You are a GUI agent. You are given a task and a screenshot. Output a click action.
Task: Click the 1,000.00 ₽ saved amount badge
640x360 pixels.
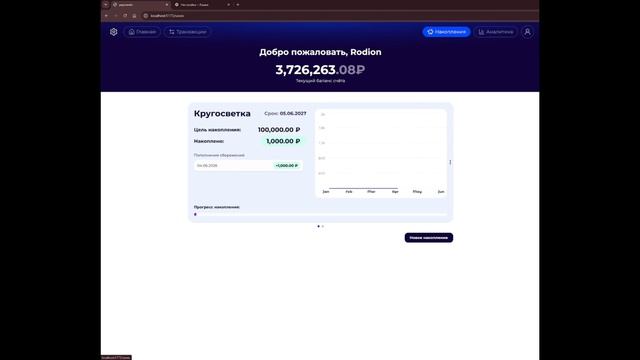(283, 141)
